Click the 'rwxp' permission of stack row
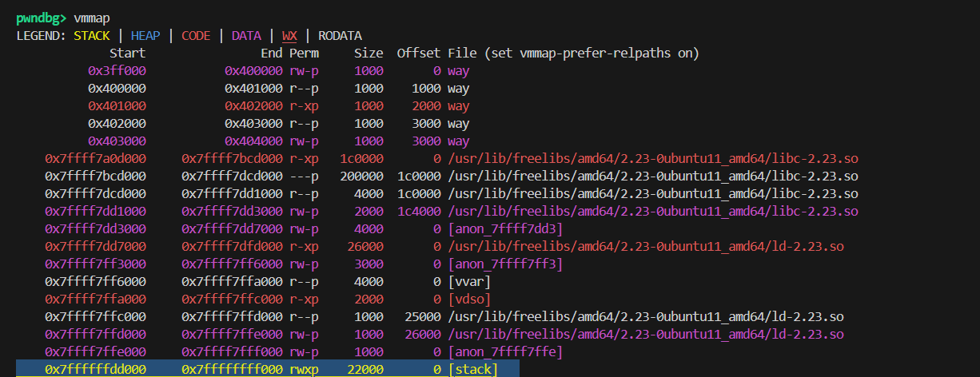This screenshot has width=980, height=377. [x=304, y=369]
